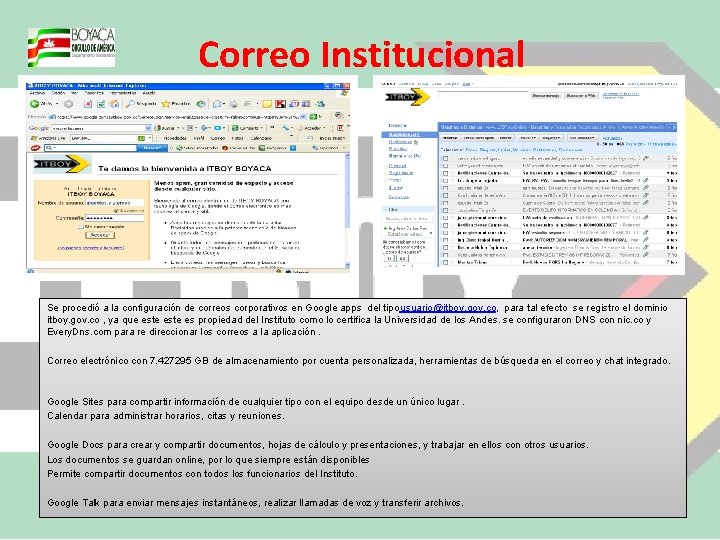Stop page loading with the red X icon
The height and width of the screenshot is (540, 720).
[88, 104]
